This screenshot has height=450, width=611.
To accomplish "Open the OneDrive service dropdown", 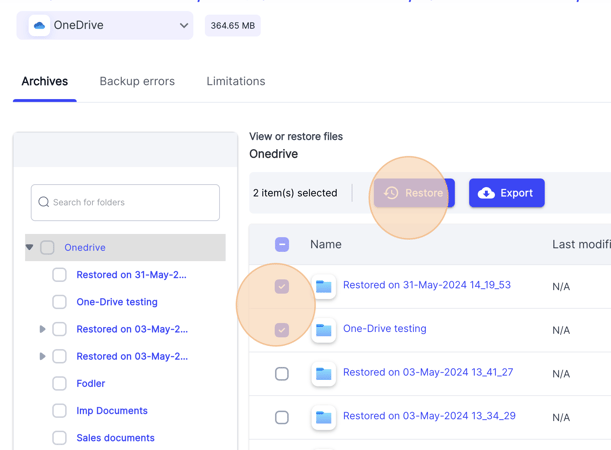I will 105,25.
